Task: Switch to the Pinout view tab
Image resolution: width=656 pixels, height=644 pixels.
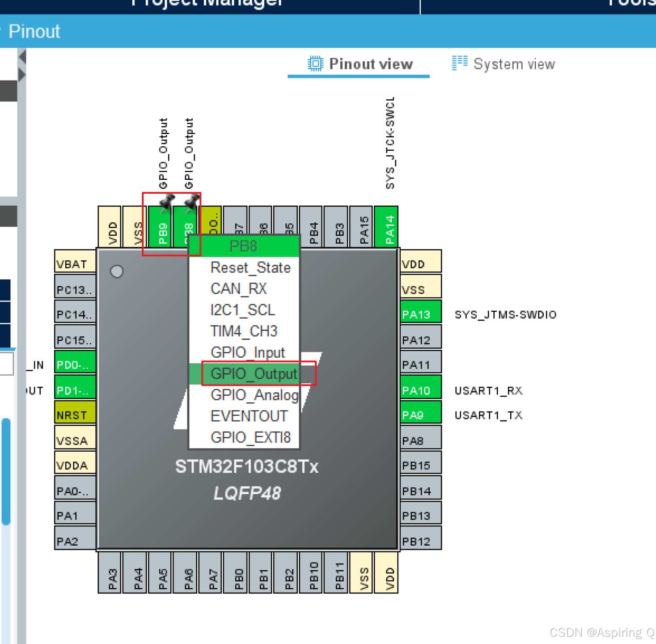Action: pyautogui.click(x=360, y=64)
